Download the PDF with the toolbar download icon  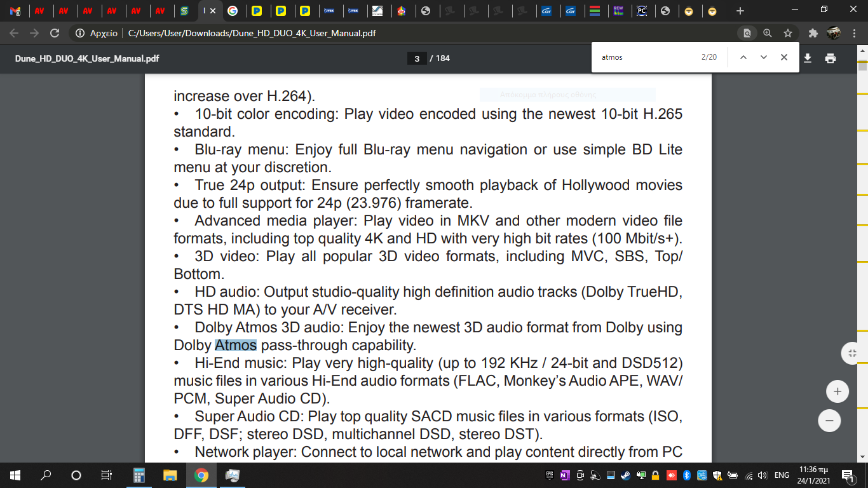(808, 58)
